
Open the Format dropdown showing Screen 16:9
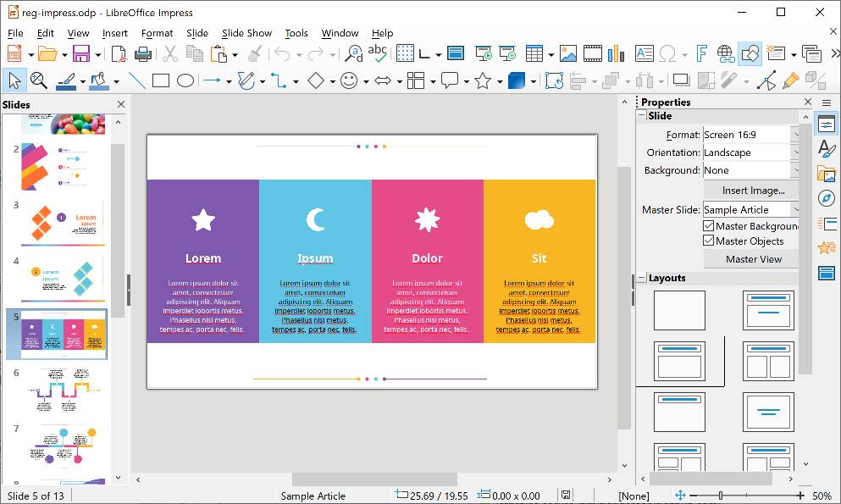[x=797, y=134]
